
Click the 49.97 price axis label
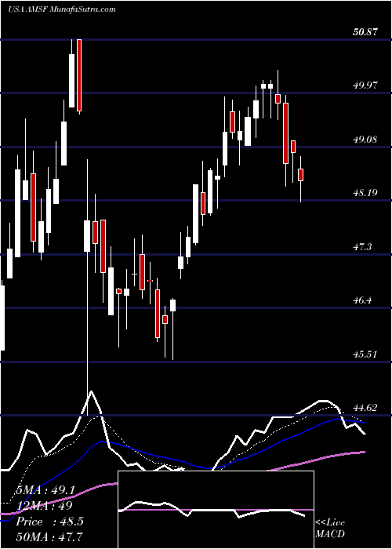click(365, 85)
